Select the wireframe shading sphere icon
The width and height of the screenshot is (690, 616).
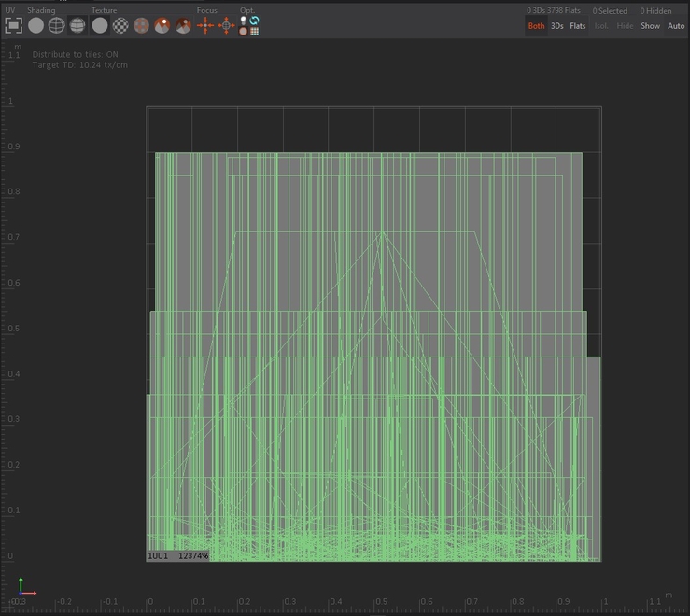57,25
